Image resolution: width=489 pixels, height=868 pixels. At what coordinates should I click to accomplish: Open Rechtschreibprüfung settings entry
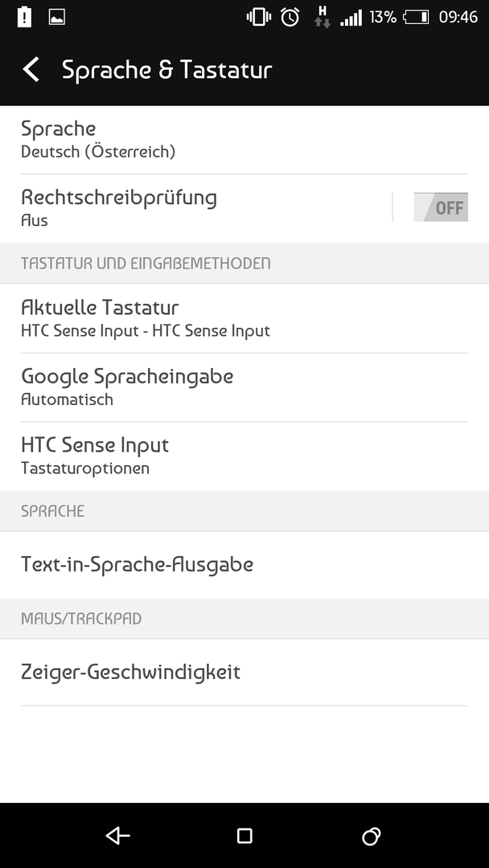pyautogui.click(x=195, y=208)
